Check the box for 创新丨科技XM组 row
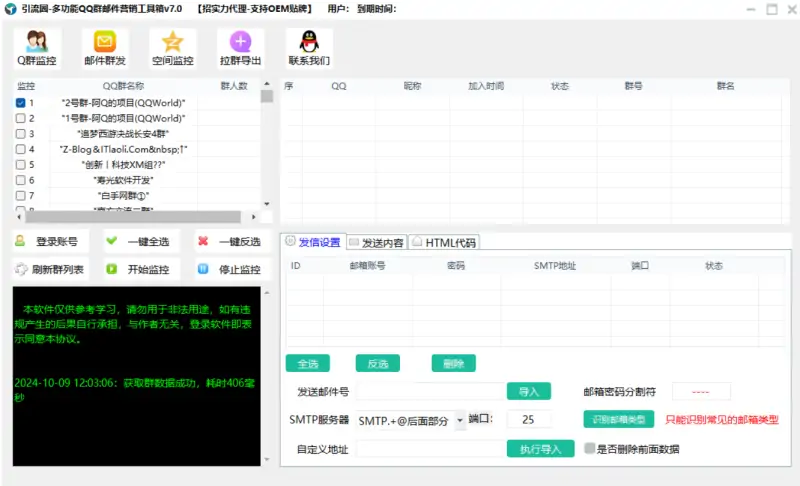Image resolution: width=800 pixels, height=486 pixels. (x=20, y=164)
